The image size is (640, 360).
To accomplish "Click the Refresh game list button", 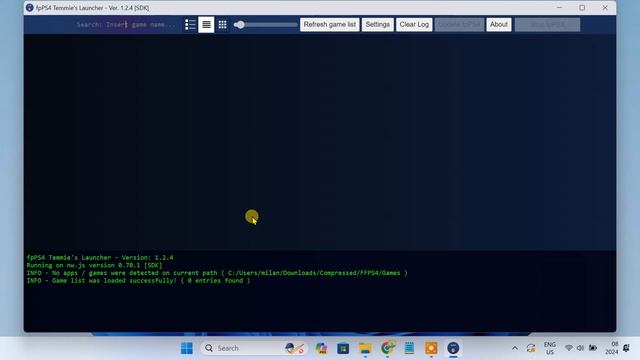I will pyautogui.click(x=330, y=24).
